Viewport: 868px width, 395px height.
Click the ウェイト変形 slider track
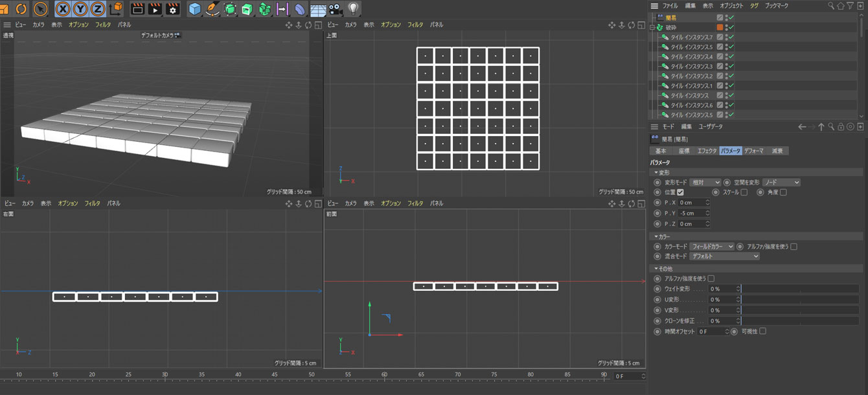pyautogui.click(x=800, y=289)
